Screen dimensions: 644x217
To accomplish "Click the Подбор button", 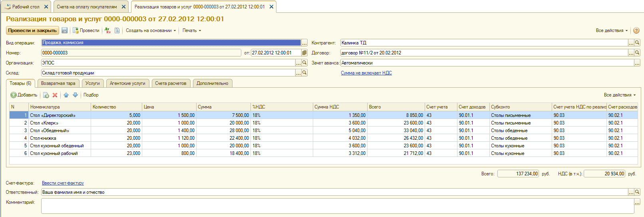I will click(x=91, y=95).
